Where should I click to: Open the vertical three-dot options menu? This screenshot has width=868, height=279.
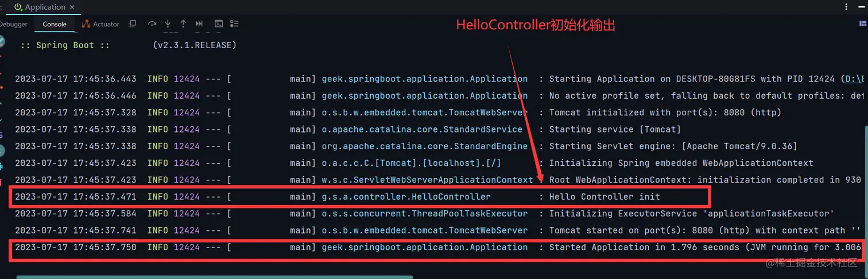pyautogui.click(x=847, y=7)
